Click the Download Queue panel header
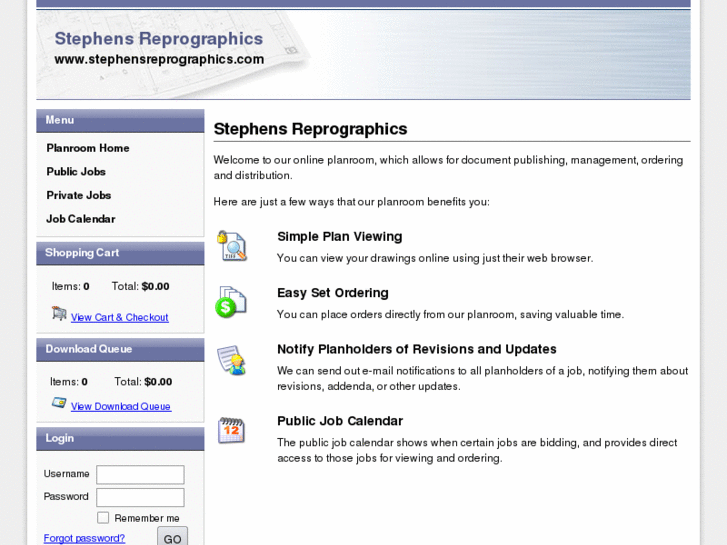727x545 pixels. [120, 350]
